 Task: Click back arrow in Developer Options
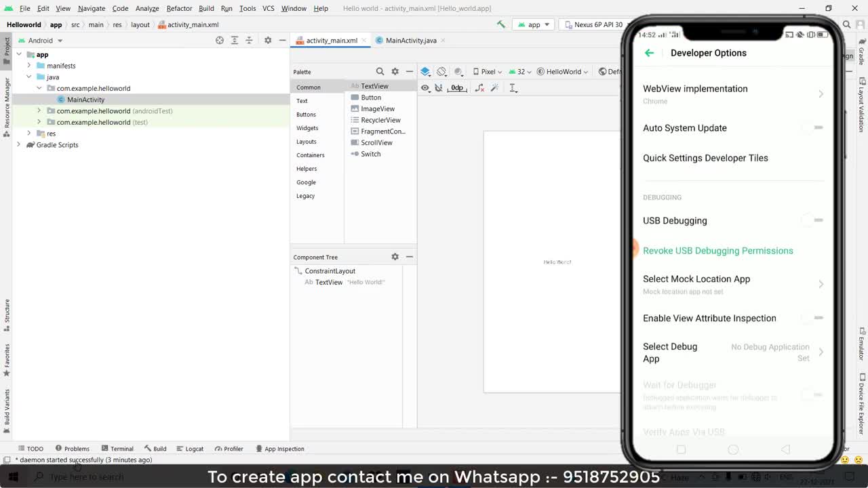pos(650,53)
